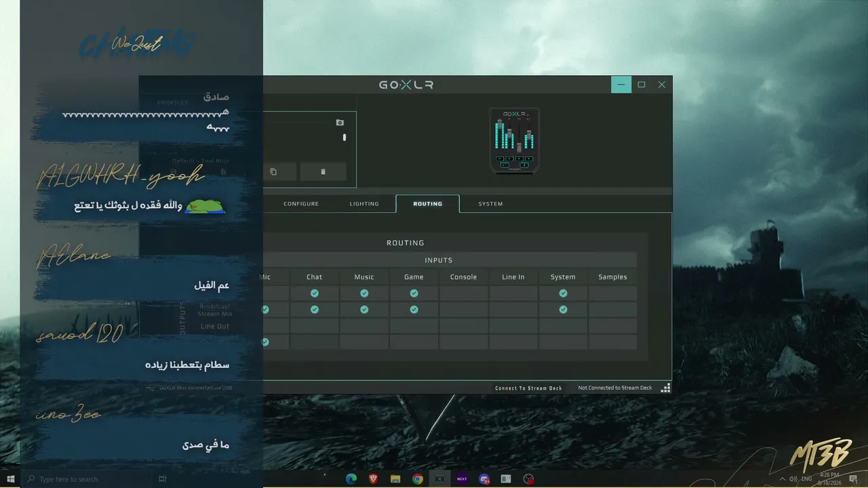Enable Samples routing to Broadcast Stream Mix

[613, 310]
